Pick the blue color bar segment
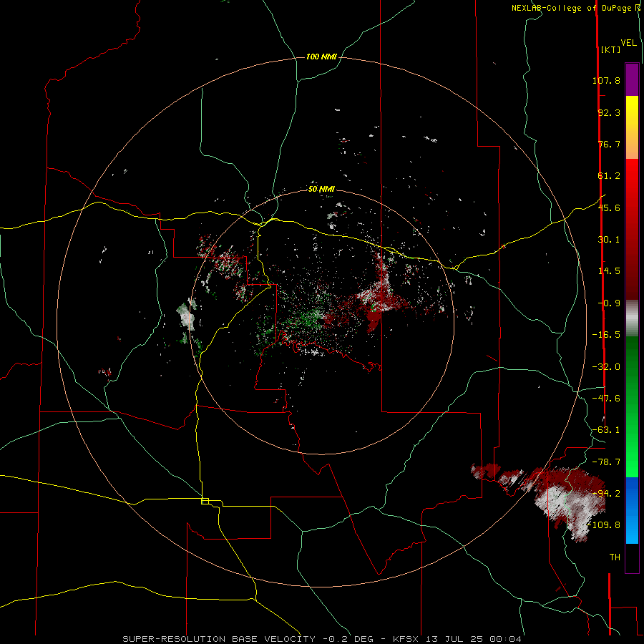This screenshot has height=644, width=644. (632, 510)
